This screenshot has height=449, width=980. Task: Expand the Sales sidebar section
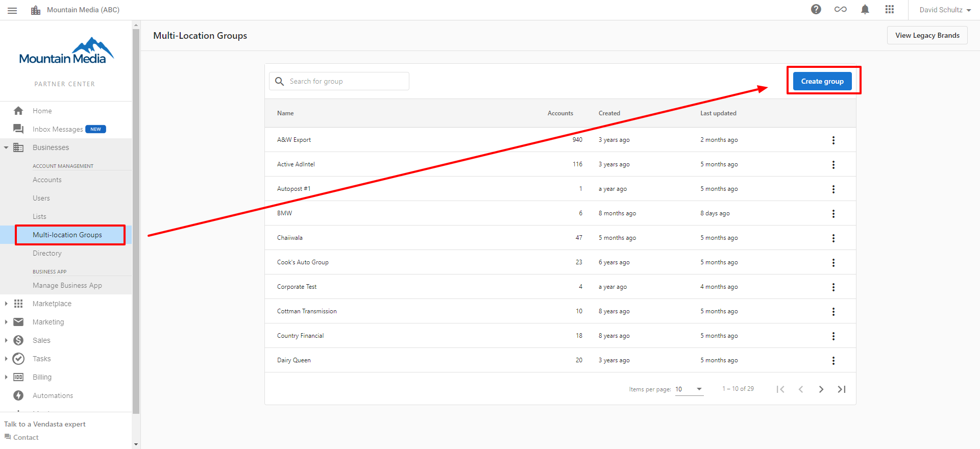coord(6,340)
